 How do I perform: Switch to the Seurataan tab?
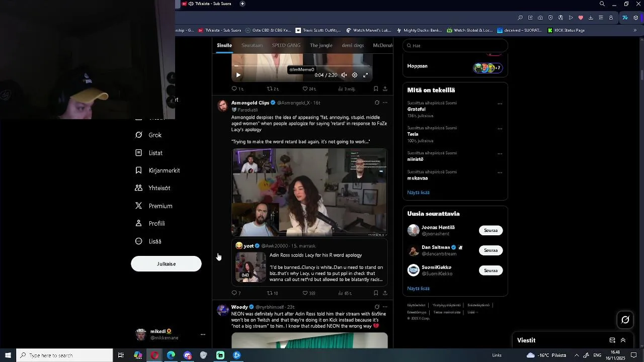[x=252, y=45]
